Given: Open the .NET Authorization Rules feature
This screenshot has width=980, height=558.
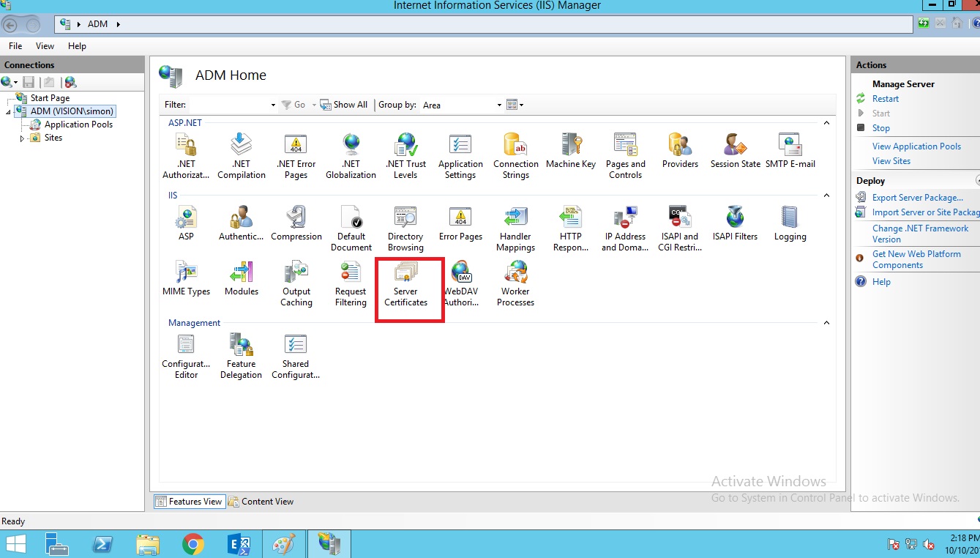Looking at the screenshot, I should tap(186, 156).
